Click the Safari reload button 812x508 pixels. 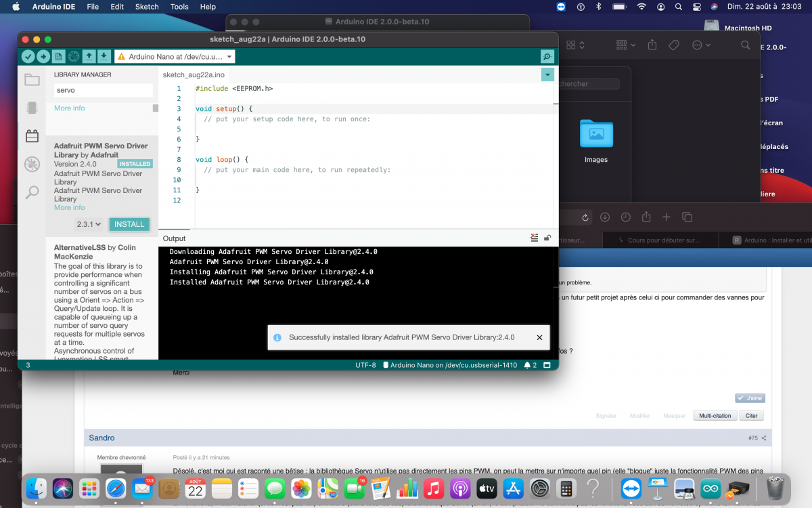[x=585, y=217]
